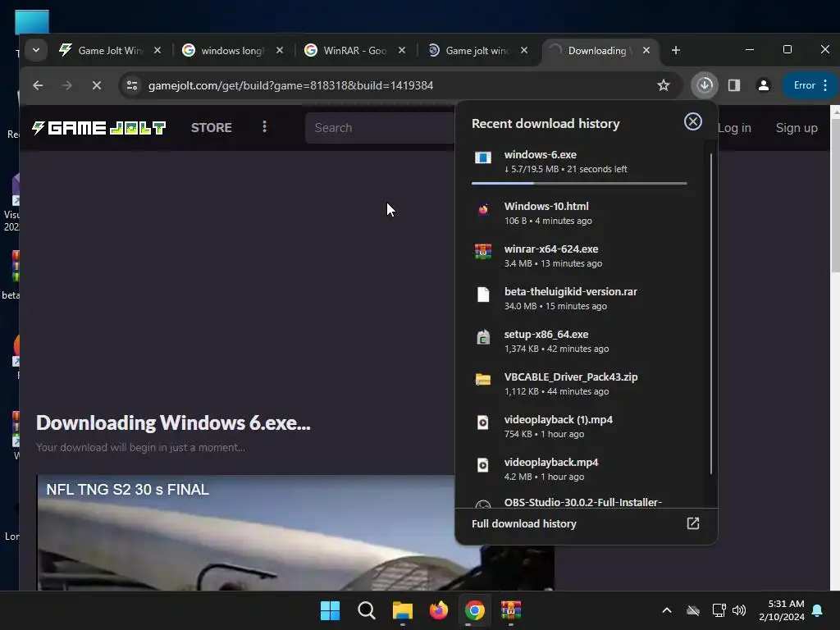
Task: Switch to the first Game Jolt Win tab
Action: pos(110,50)
